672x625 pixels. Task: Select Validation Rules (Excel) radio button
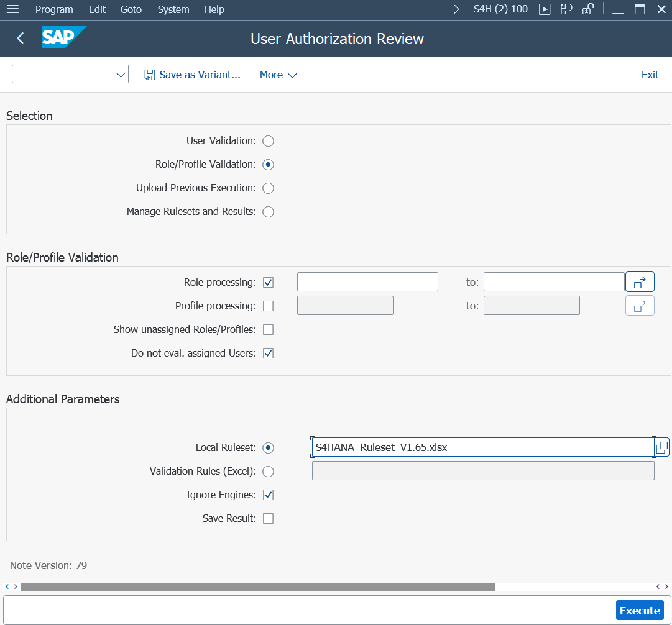pyautogui.click(x=269, y=471)
